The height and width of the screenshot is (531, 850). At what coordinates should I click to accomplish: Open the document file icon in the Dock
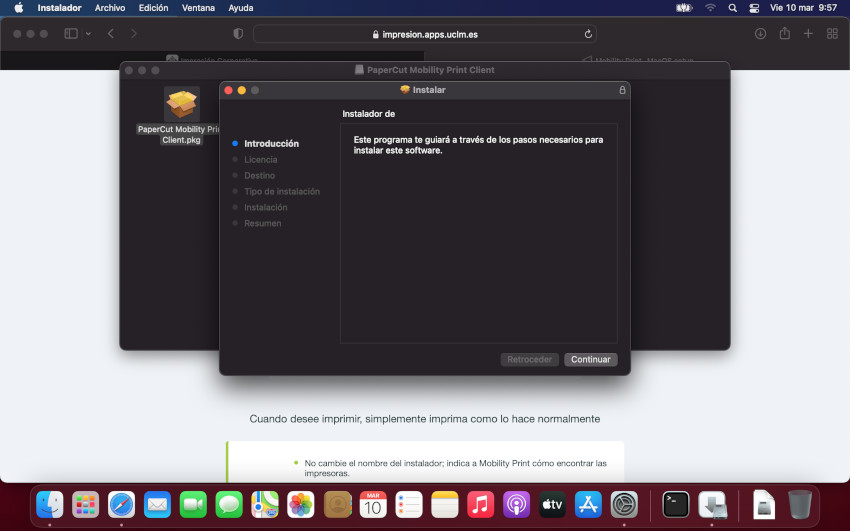pyautogui.click(x=764, y=504)
